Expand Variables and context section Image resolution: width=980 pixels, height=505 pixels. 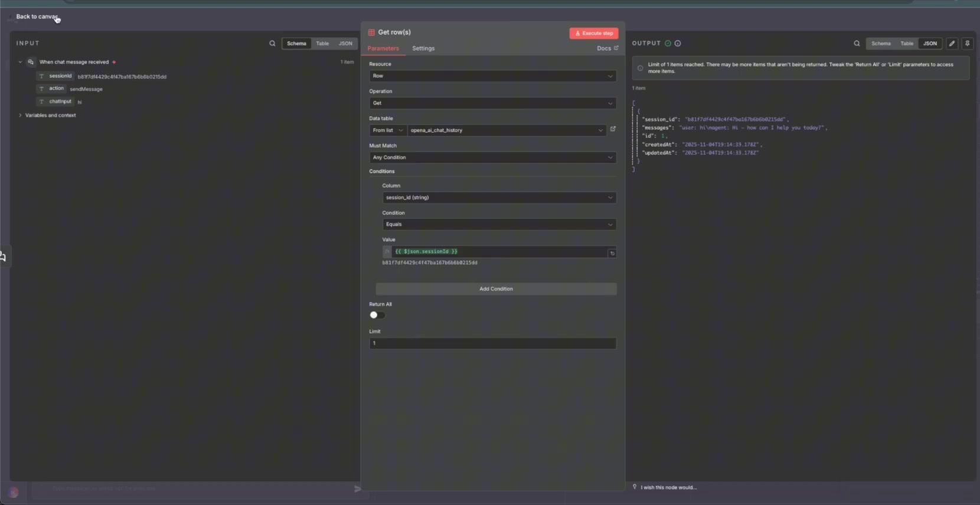[20, 116]
